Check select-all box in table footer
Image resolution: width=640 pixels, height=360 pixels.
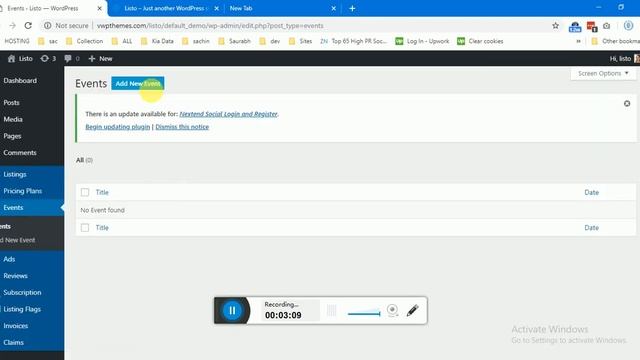[85, 228]
